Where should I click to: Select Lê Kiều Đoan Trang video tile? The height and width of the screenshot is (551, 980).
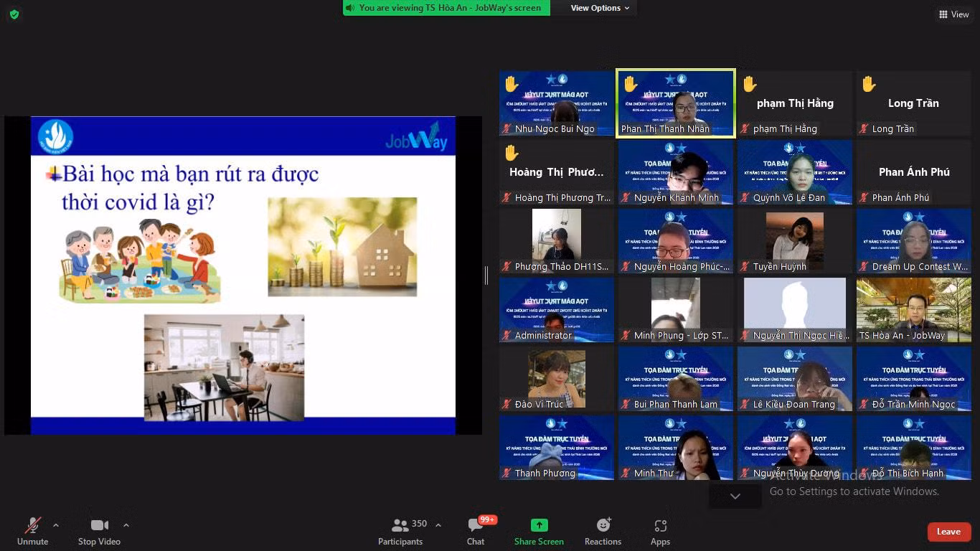(x=795, y=379)
